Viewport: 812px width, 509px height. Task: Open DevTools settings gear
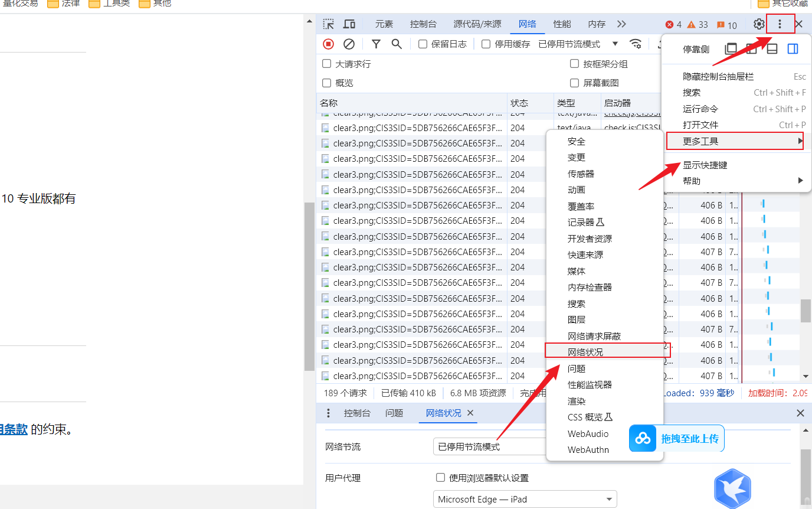click(x=759, y=24)
